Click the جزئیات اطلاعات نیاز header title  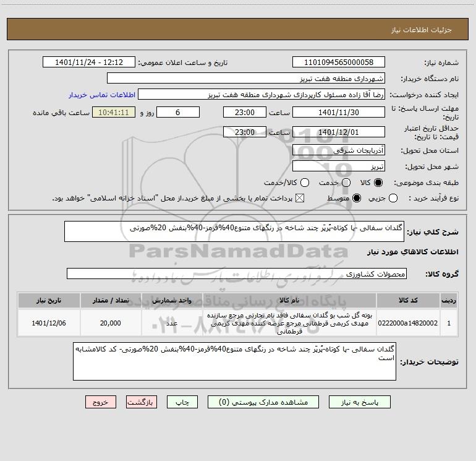point(422,30)
